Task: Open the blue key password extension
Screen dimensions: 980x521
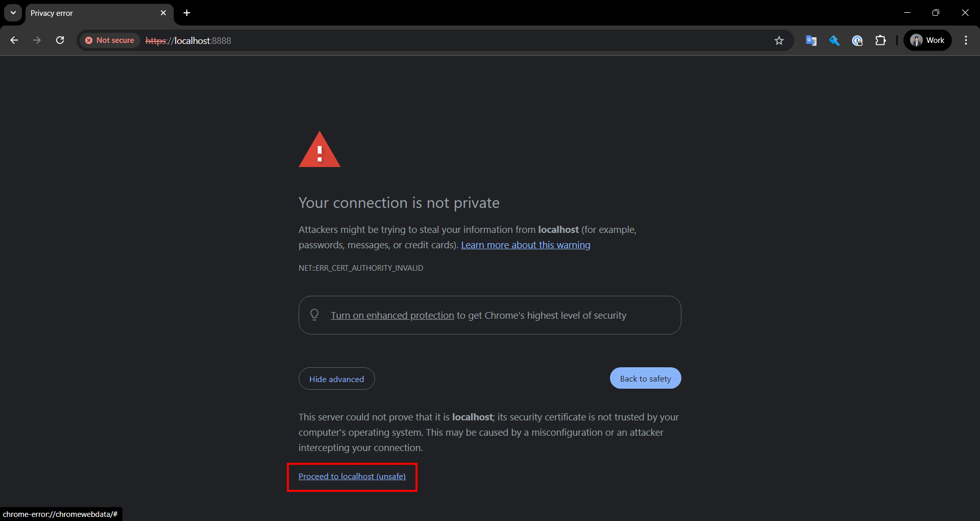Action: (x=834, y=40)
